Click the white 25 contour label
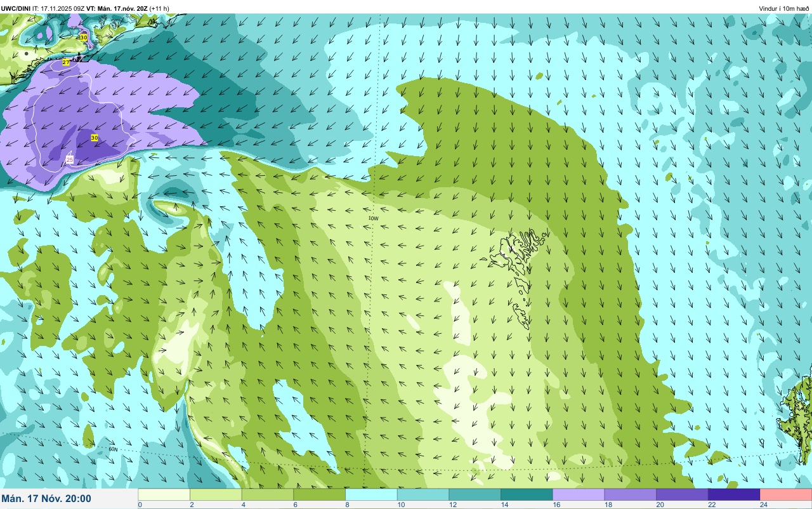Image resolution: width=812 pixels, height=509 pixels. tap(70, 160)
